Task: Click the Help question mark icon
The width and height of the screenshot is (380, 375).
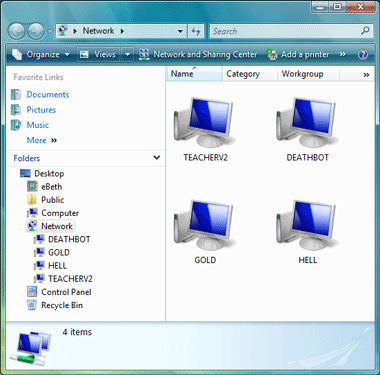Action: click(363, 54)
